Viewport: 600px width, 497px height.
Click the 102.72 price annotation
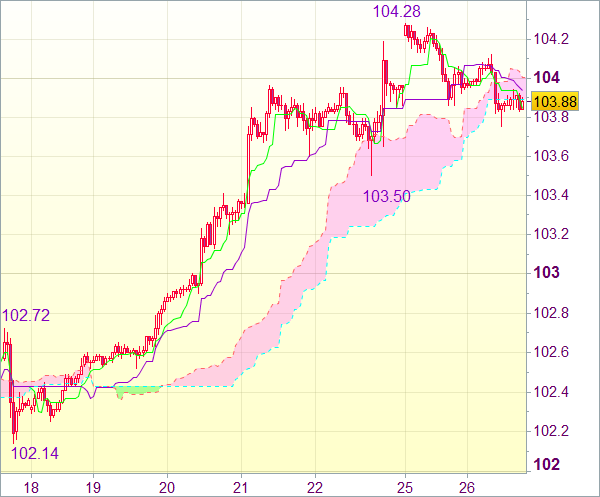26,315
